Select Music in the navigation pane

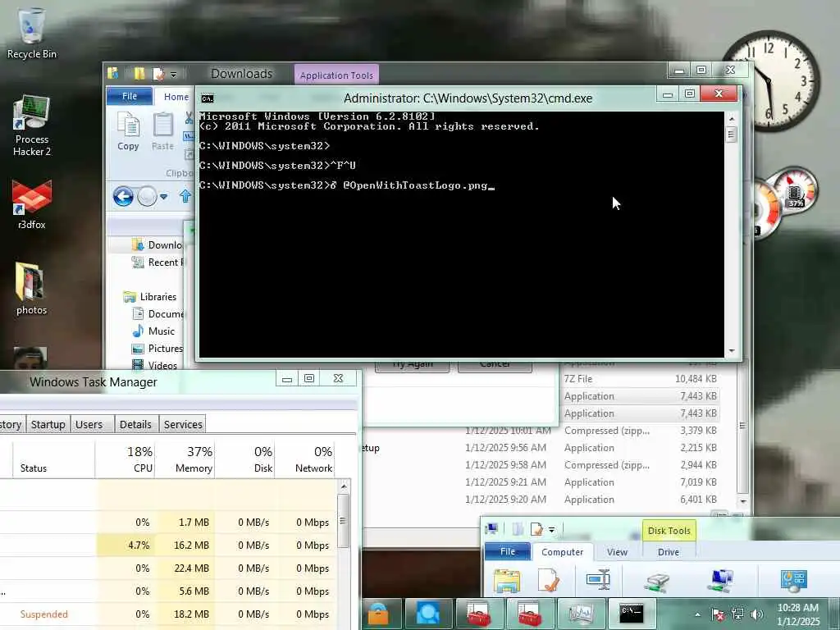click(153, 331)
